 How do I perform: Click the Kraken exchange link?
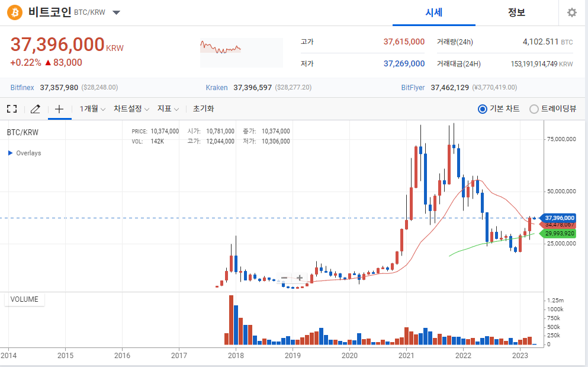coord(217,88)
